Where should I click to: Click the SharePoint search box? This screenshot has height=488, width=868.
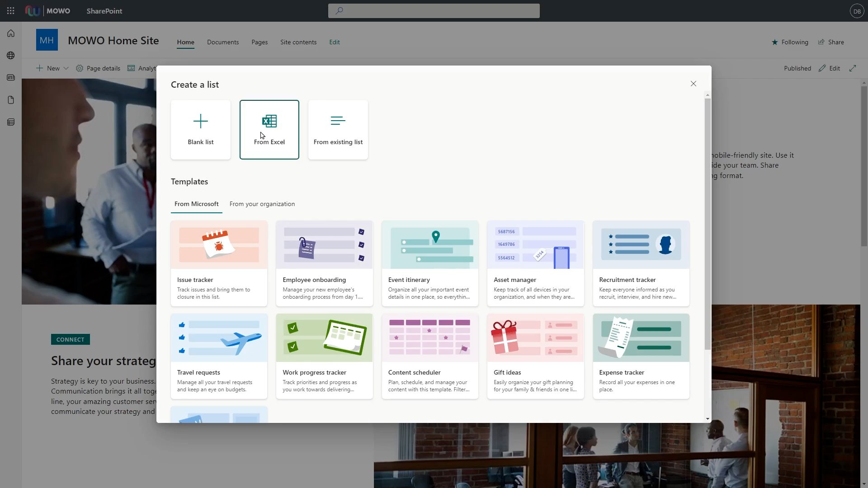pyautogui.click(x=434, y=11)
